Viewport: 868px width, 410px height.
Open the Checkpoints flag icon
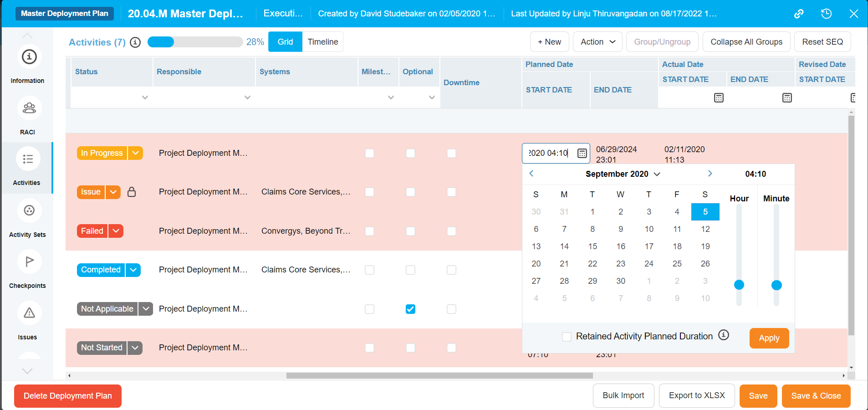pyautogui.click(x=29, y=261)
